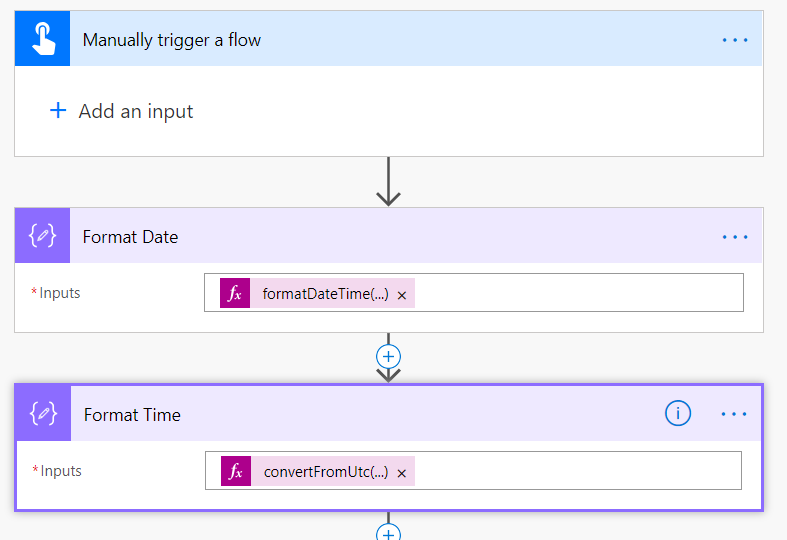Open the Format Date ellipsis menu
The height and width of the screenshot is (540, 787).
point(735,237)
